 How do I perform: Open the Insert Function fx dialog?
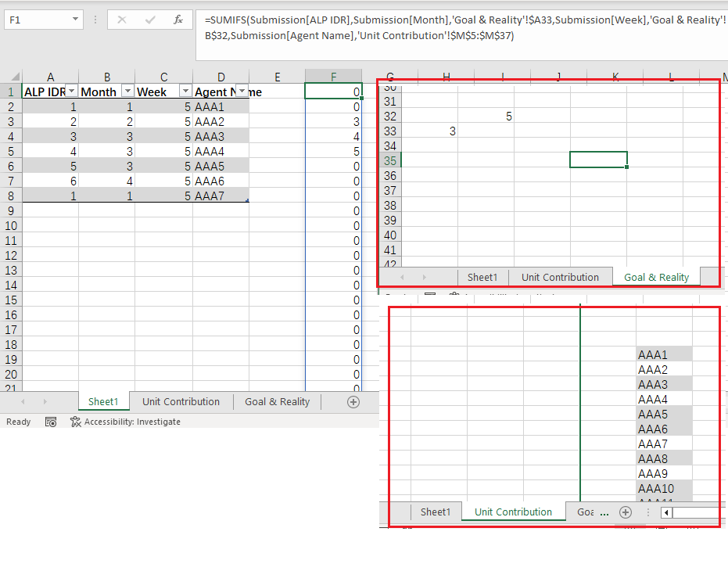coord(178,20)
